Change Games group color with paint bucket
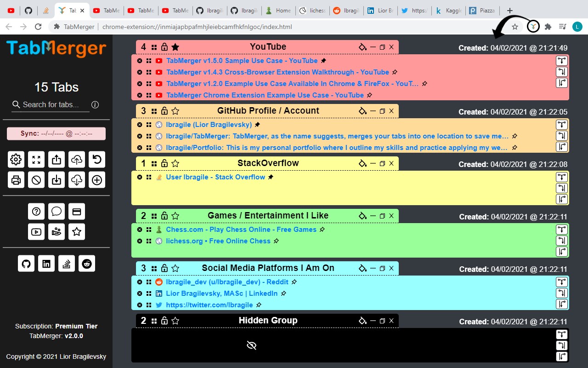The image size is (588, 368). point(362,216)
